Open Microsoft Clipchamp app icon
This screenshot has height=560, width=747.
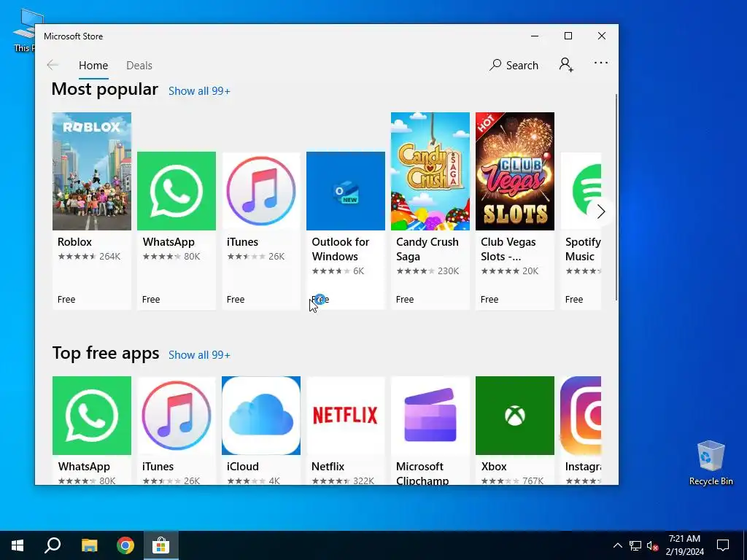click(x=430, y=416)
